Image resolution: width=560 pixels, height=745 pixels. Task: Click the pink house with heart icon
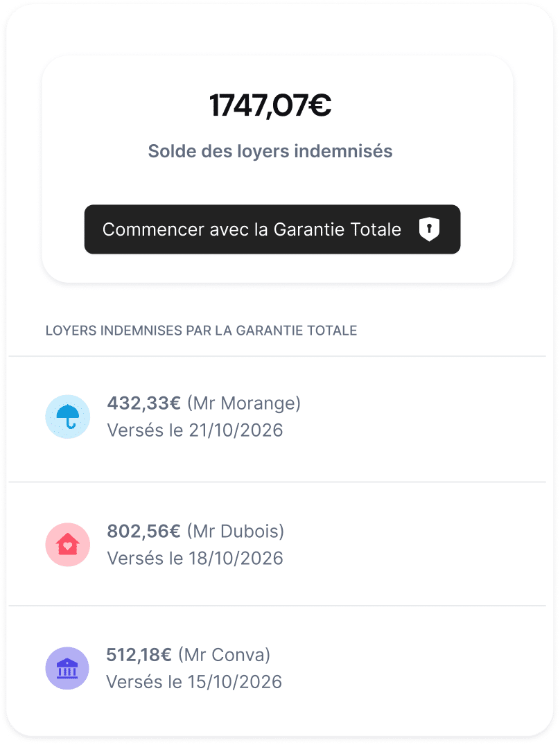[67, 545]
